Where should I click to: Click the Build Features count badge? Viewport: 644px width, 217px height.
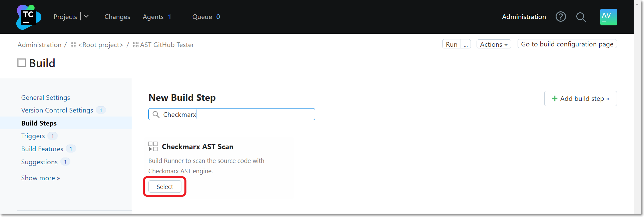point(71,149)
